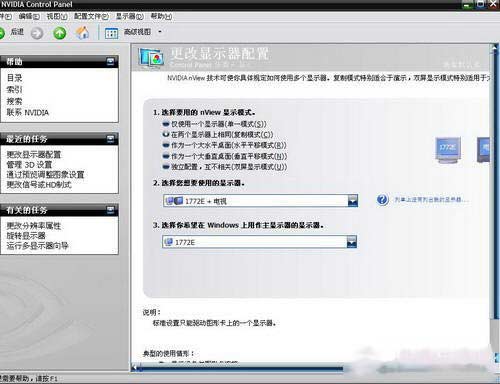Image resolution: width=500 pixels, height=384 pixels.
Task: Open the 显示器(D) menu
Action: tap(130, 16)
